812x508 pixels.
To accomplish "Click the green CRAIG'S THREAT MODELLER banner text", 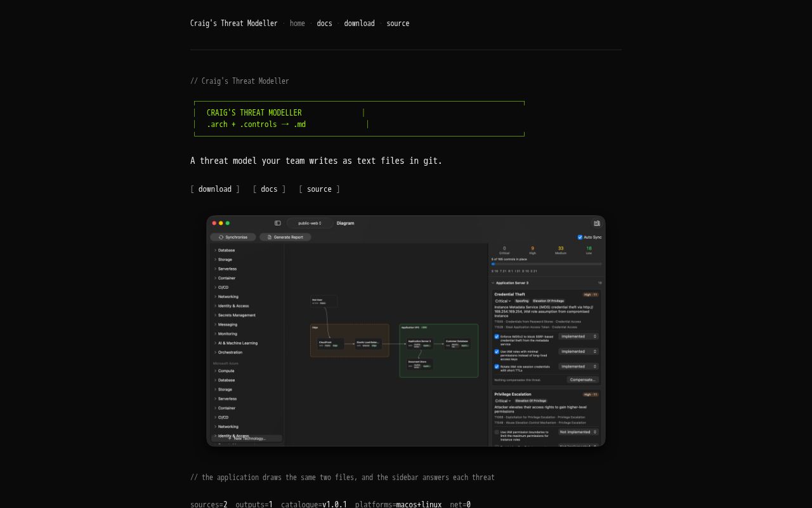I will 254,113.
